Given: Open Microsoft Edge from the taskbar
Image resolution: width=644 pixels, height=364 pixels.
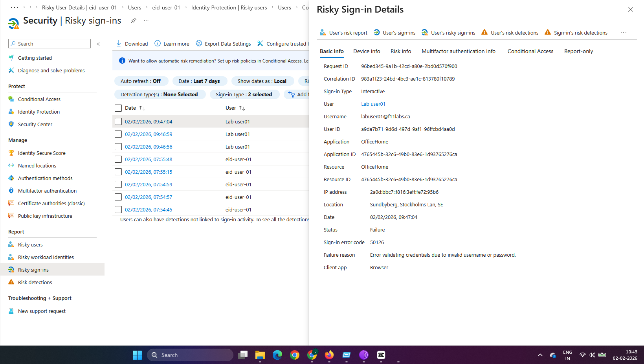Looking at the screenshot, I should click(277, 355).
